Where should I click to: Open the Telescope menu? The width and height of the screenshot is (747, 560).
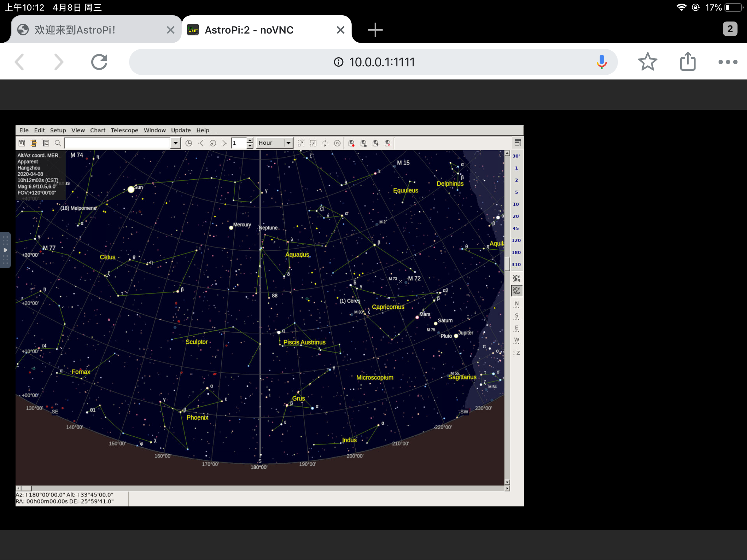coord(124,131)
